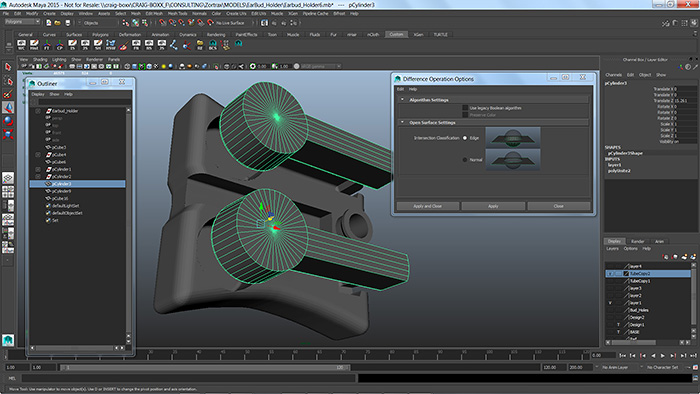Image resolution: width=700 pixels, height=394 pixels.
Task: Click the CP shelf icon
Action: (59, 45)
